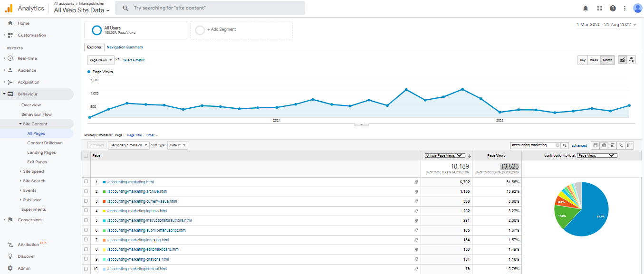Click the accounting-marketing table filter field
The width and height of the screenshot is (644, 274).
coord(532,145)
